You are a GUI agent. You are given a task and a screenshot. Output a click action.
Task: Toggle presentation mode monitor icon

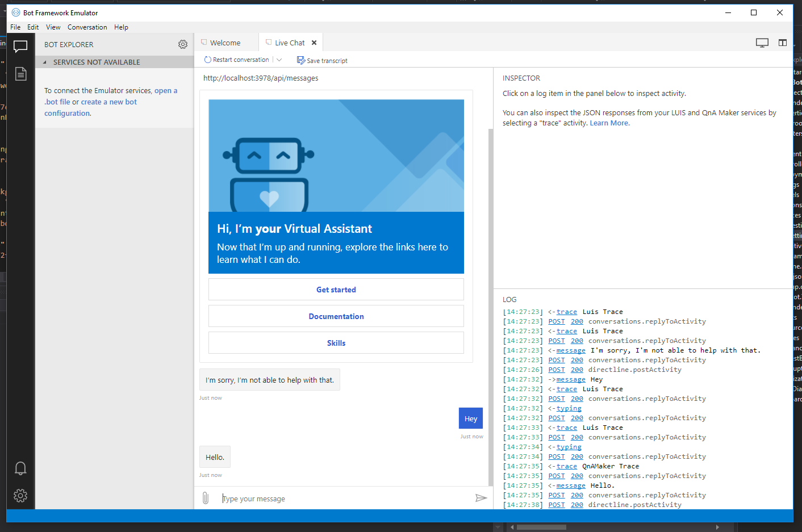(762, 43)
